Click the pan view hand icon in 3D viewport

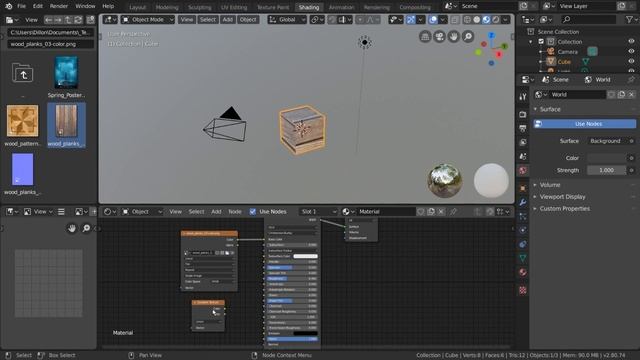click(453, 37)
